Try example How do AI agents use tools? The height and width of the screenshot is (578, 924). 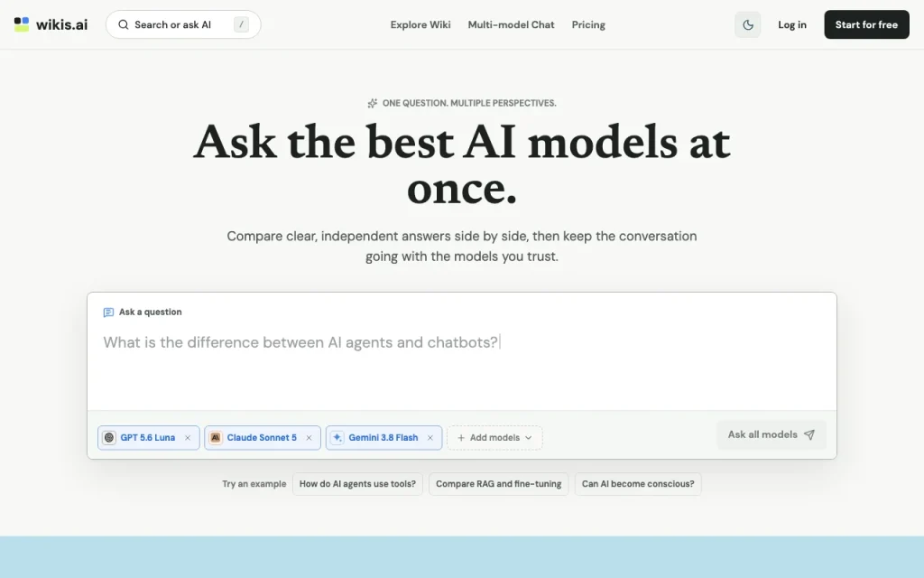tap(357, 484)
